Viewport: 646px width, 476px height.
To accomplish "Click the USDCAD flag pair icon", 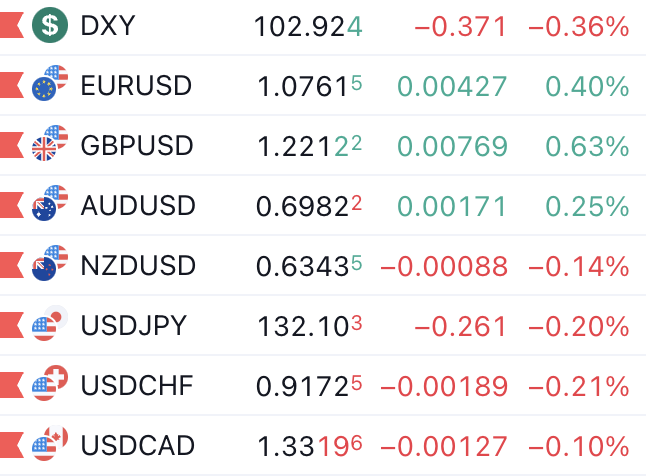I will [48, 445].
